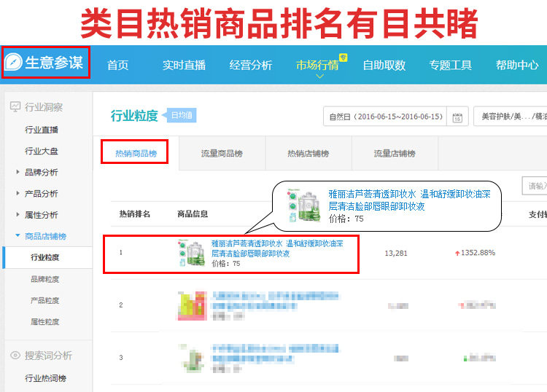Click the 产品分析 sidebar label
This screenshot has width=547, height=392.
click(42, 193)
